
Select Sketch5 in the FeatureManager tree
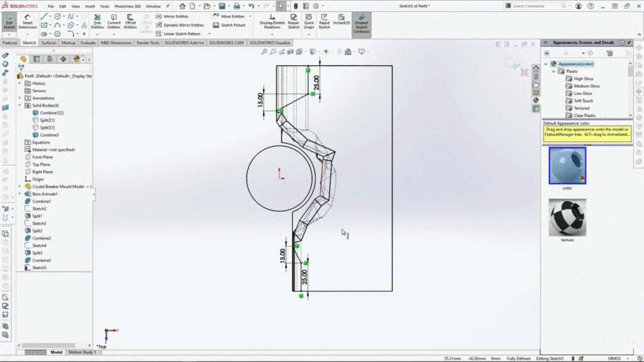click(x=39, y=268)
